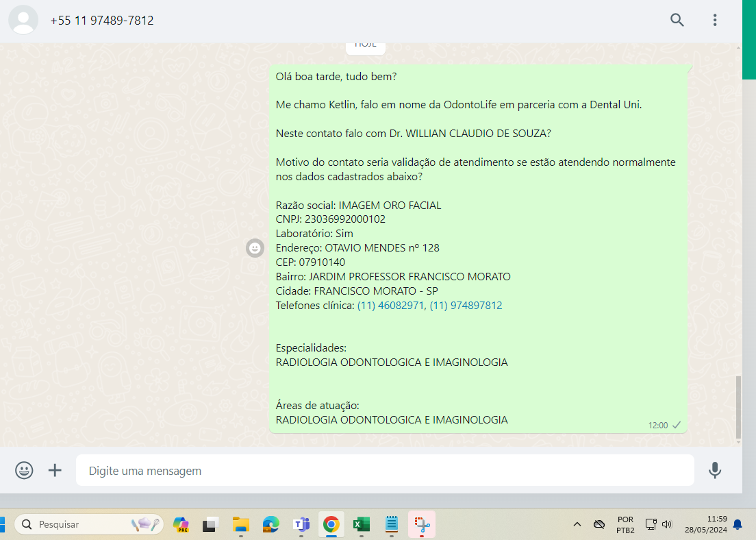Search within this WhatsApp conversation
Viewport: 756px width, 540px height.
(677, 20)
